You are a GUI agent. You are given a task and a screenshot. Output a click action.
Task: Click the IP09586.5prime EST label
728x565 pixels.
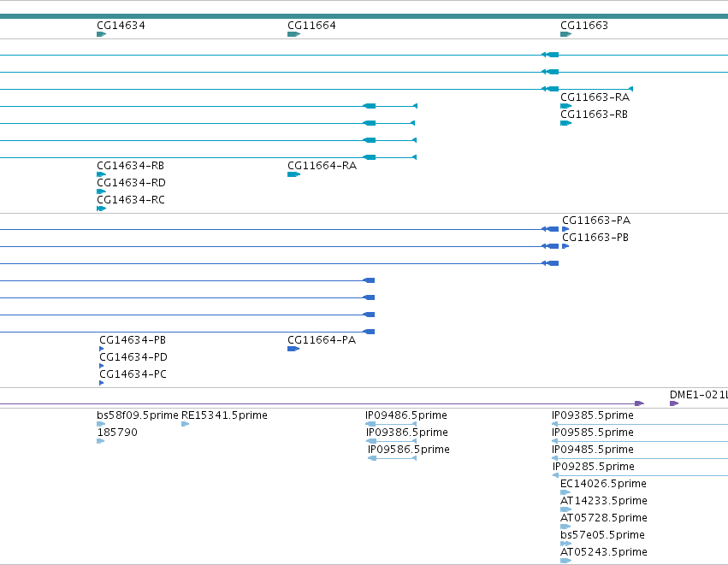point(409,450)
